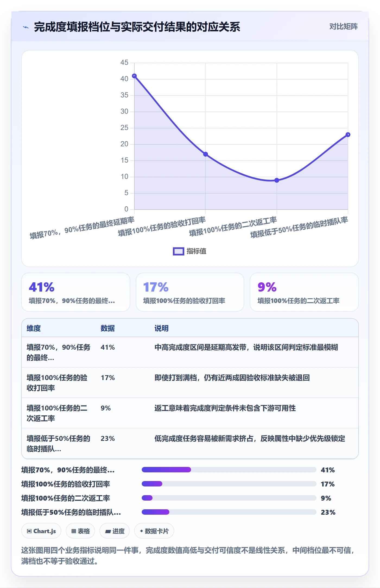This screenshot has height=588, width=380.
Task: Click the chart data point at value 41
Action: (x=134, y=76)
